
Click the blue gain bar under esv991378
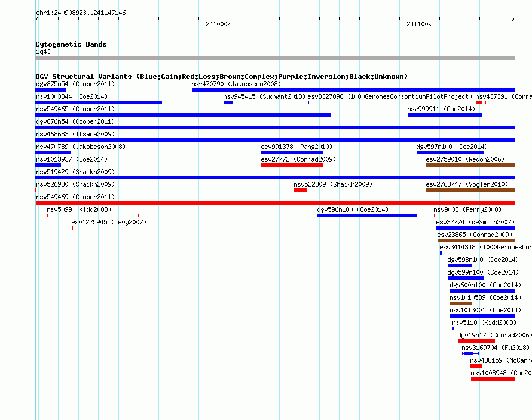[x=292, y=153]
